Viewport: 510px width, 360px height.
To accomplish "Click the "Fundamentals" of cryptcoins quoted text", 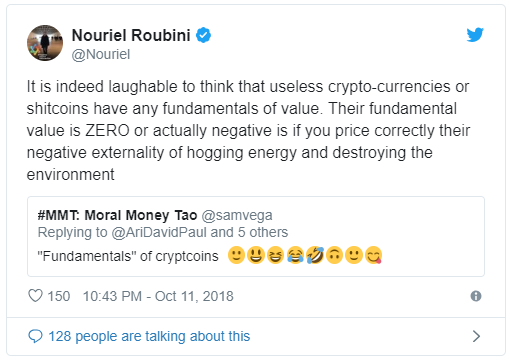I will coord(128,256).
